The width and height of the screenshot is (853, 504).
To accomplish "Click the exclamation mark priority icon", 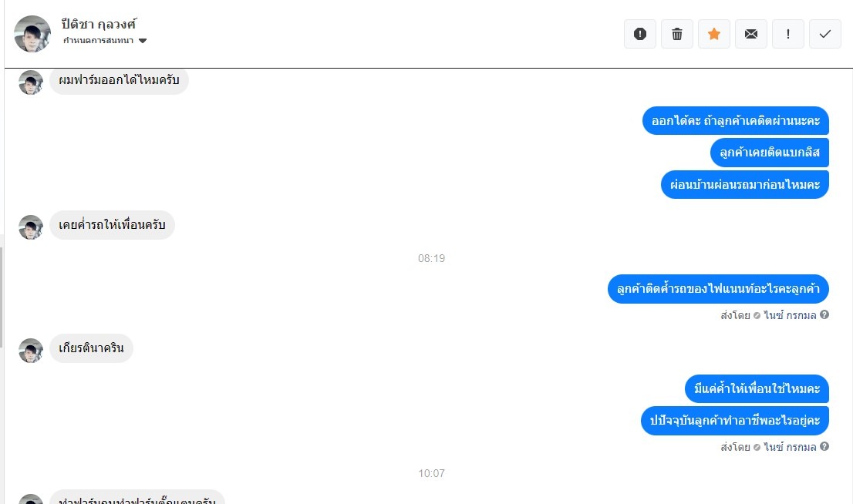I will point(787,34).
